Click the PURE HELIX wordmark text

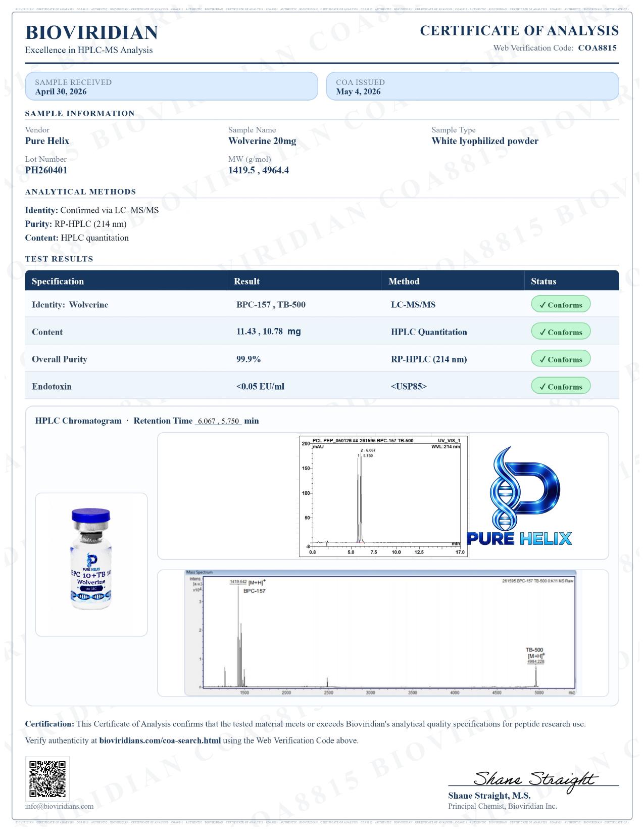tap(519, 539)
